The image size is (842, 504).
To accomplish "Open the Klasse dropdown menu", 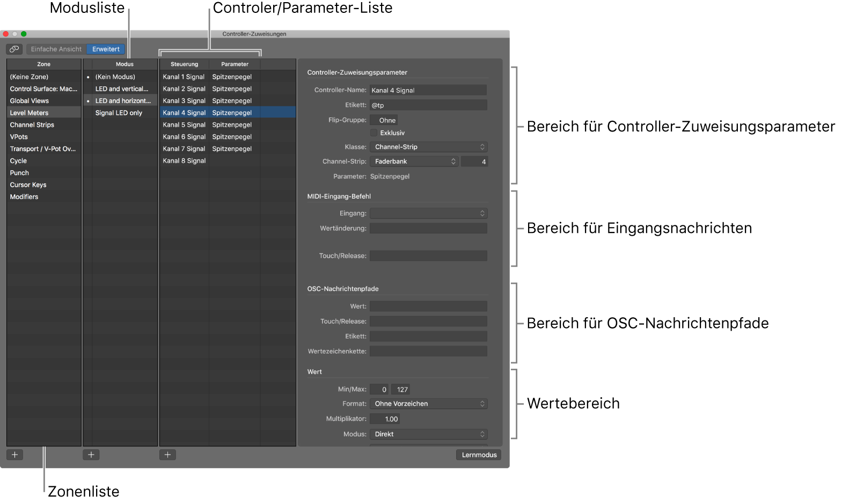I will [x=428, y=147].
